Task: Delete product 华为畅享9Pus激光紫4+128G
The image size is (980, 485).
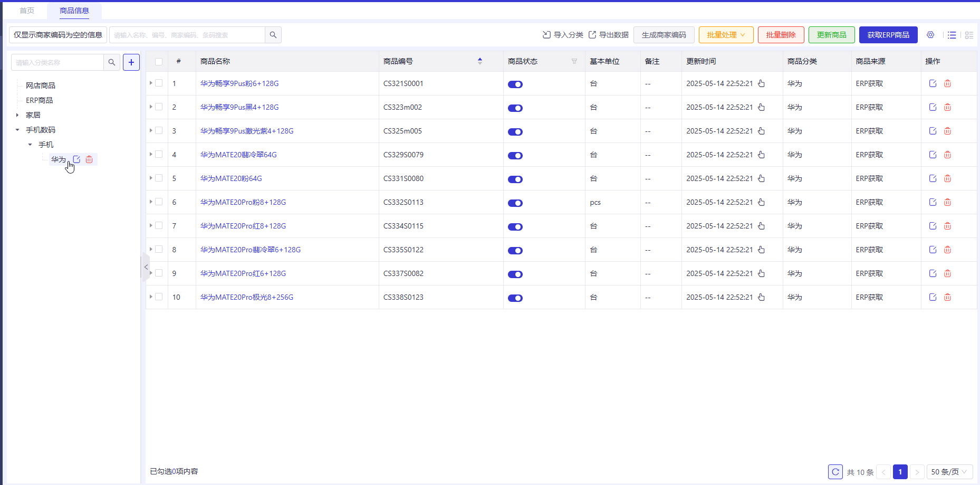Action: click(948, 131)
